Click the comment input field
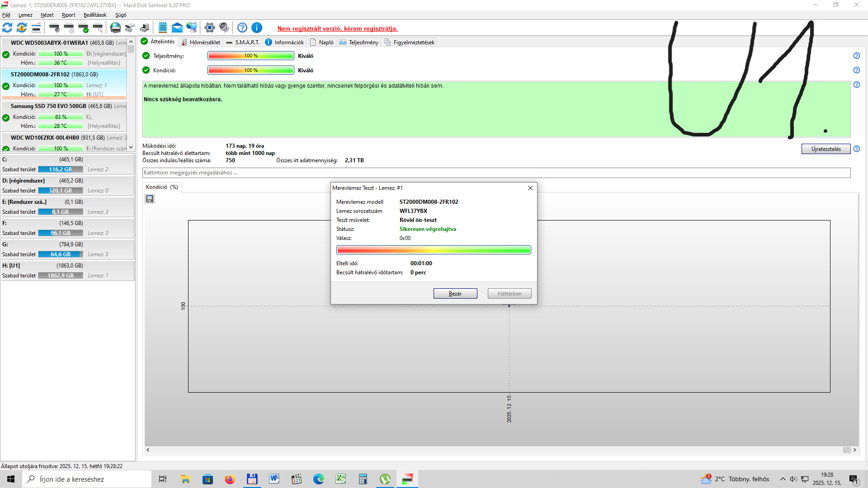868x488 pixels. coord(496,173)
